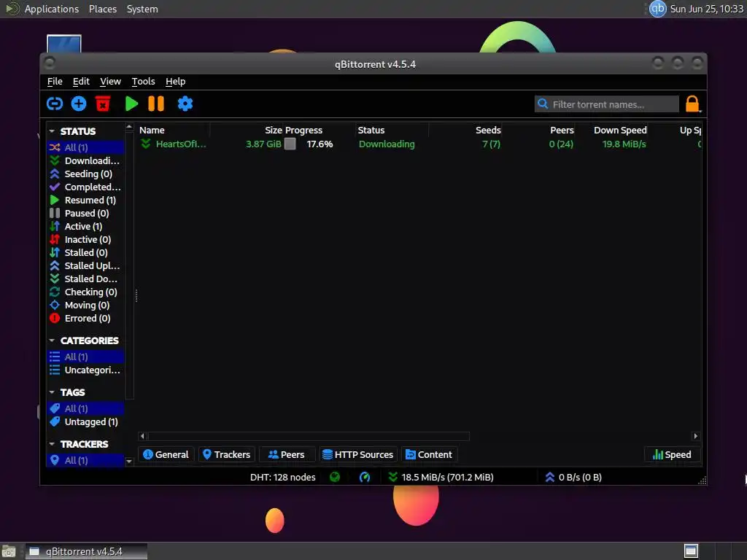Select Inactive (0) filter
The height and width of the screenshot is (560, 747).
(86, 239)
